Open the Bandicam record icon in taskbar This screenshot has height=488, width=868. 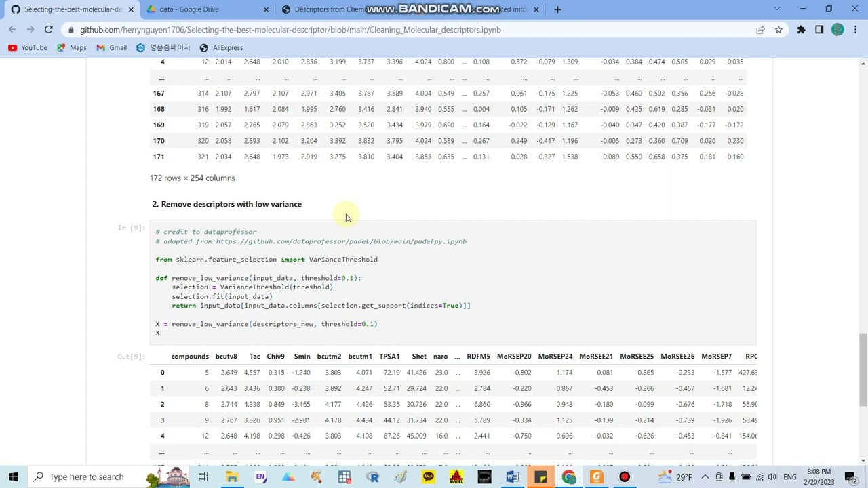[625, 477]
